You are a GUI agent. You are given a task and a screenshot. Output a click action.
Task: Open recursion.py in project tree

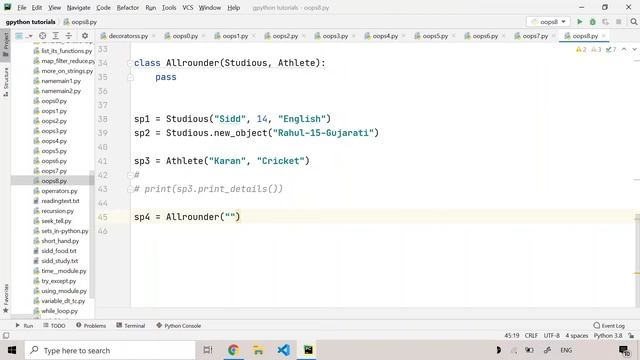58,211
